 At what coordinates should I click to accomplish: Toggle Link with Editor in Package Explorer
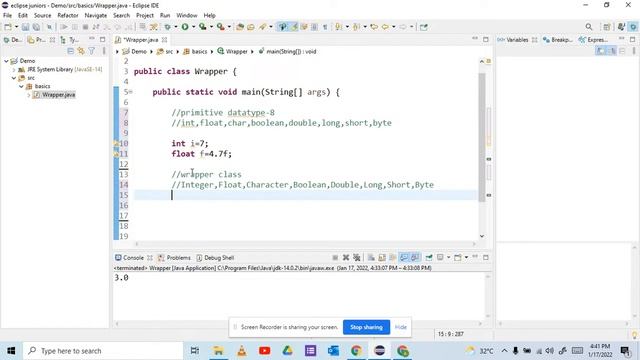81,51
